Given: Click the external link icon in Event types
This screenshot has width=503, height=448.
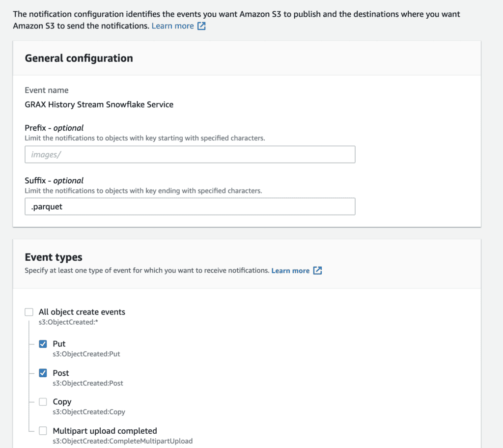Looking at the screenshot, I should tap(317, 271).
